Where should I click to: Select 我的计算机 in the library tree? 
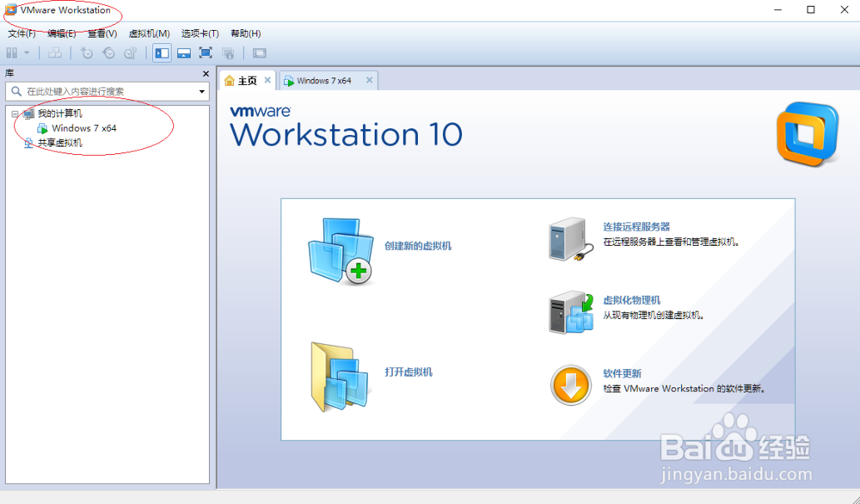(60, 114)
